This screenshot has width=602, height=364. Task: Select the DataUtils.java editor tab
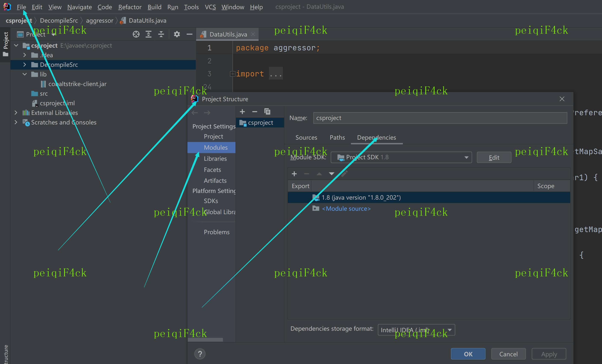point(228,34)
